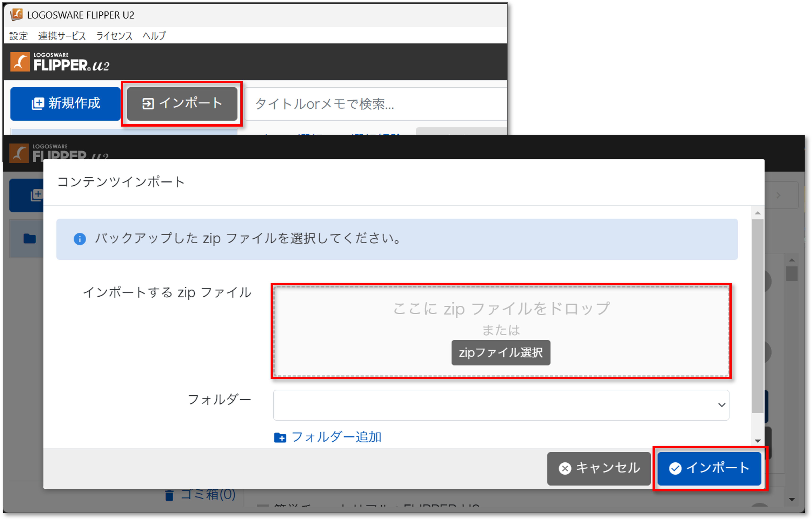Click the import arrow icon in top toolbar
812x520 pixels.
148,104
